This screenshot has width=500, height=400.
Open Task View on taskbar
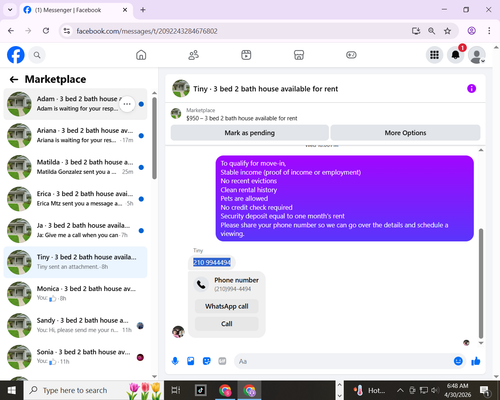[x=176, y=390]
